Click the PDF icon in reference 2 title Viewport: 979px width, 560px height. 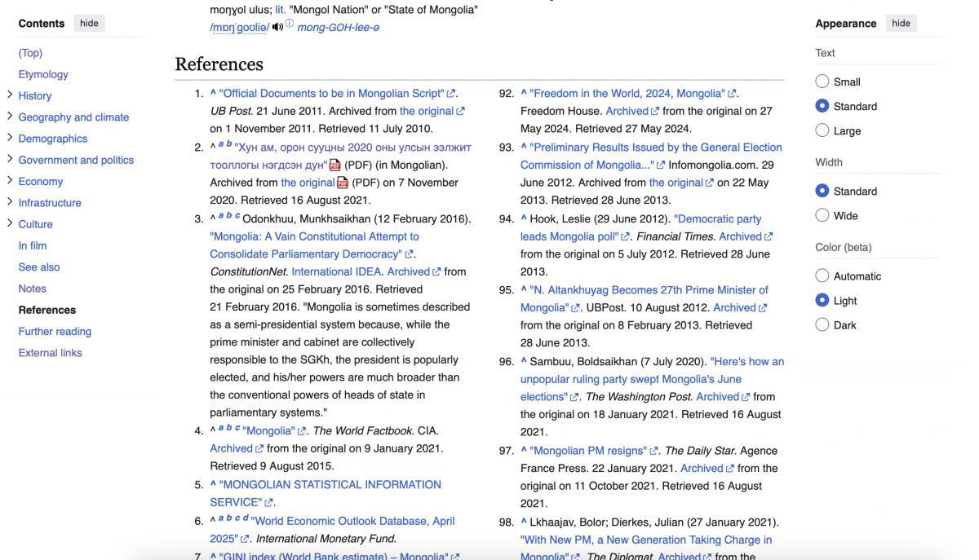pyautogui.click(x=334, y=165)
